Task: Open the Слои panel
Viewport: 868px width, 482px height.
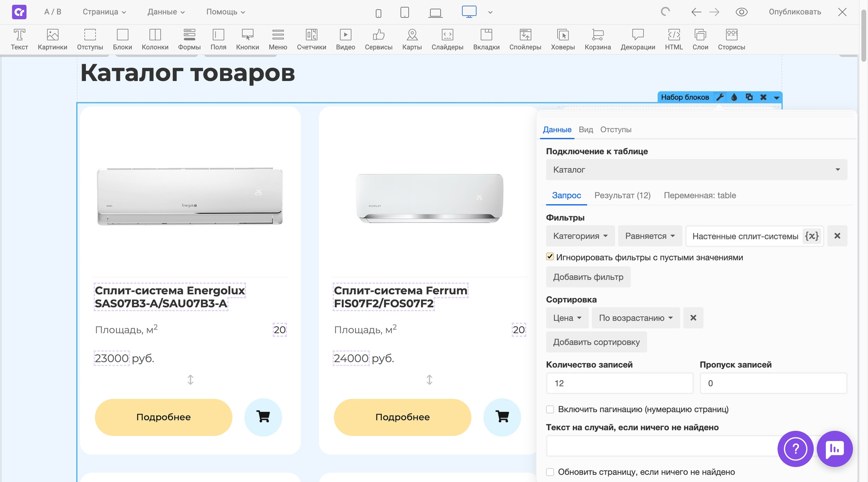Action: pos(700,39)
